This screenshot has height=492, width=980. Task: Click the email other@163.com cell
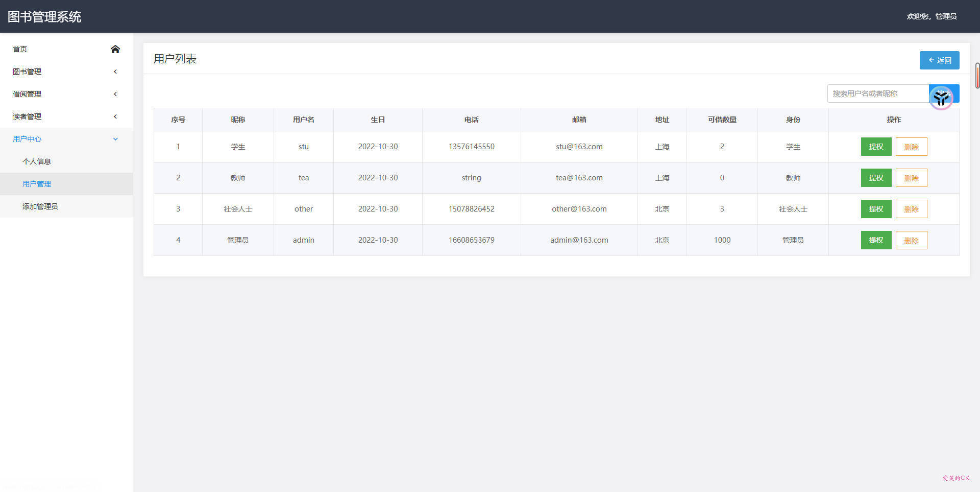click(579, 209)
